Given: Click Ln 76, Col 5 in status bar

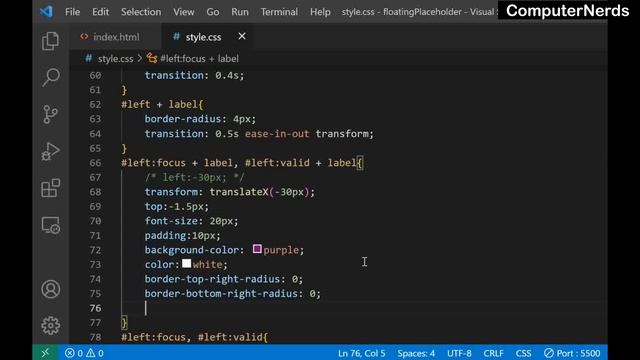Looking at the screenshot, I should pyautogui.click(x=362, y=353).
